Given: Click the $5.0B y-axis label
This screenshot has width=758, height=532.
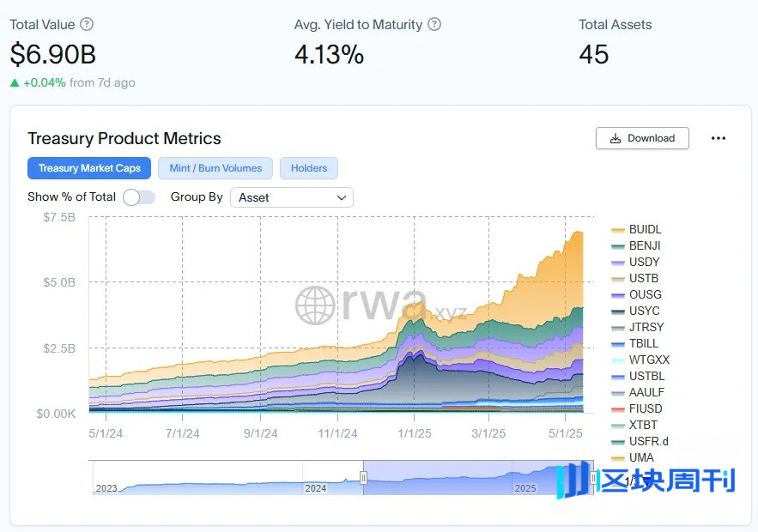Looking at the screenshot, I should (x=59, y=282).
